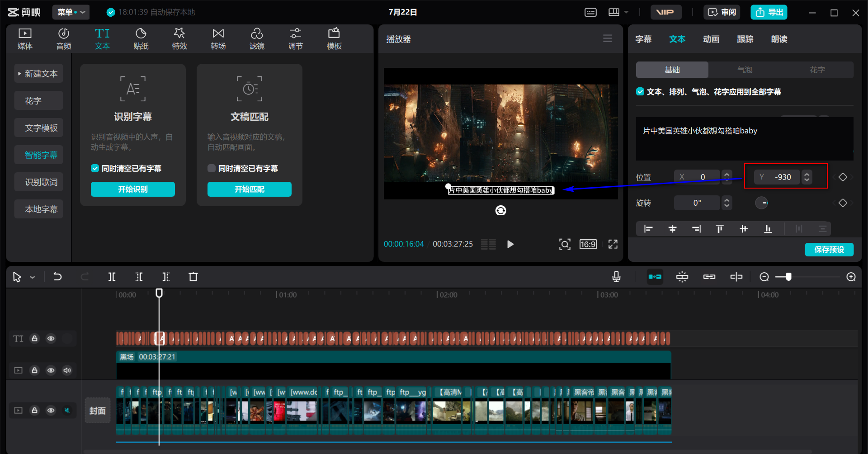Check 同时清空已有字幕 under 文稿匹配

point(211,168)
